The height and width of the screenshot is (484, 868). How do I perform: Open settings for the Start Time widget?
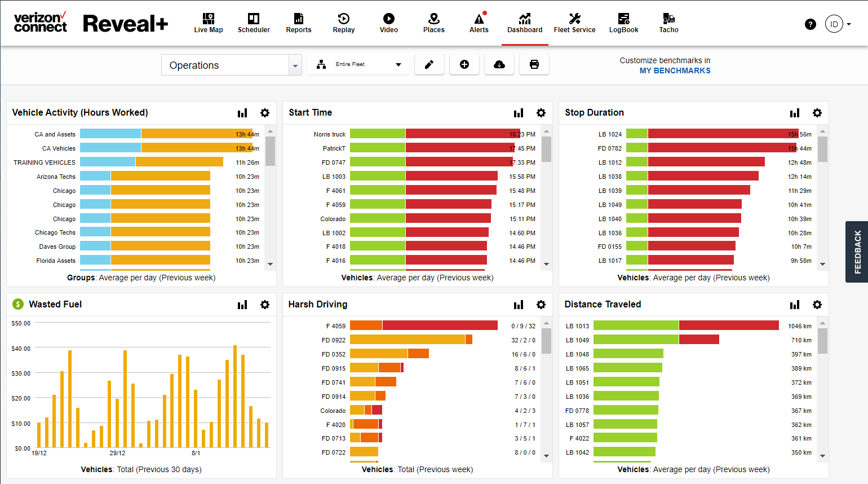point(541,113)
